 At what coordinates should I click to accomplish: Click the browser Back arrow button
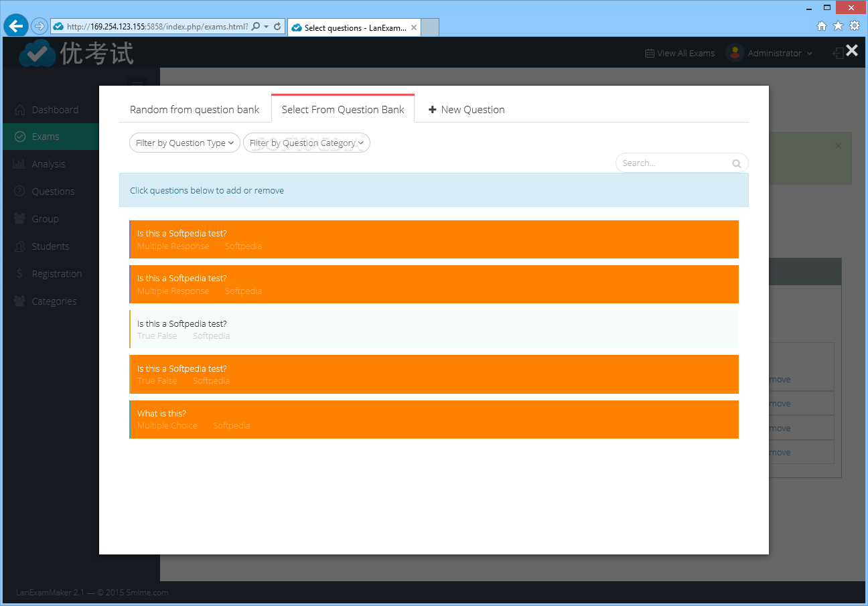(x=16, y=26)
